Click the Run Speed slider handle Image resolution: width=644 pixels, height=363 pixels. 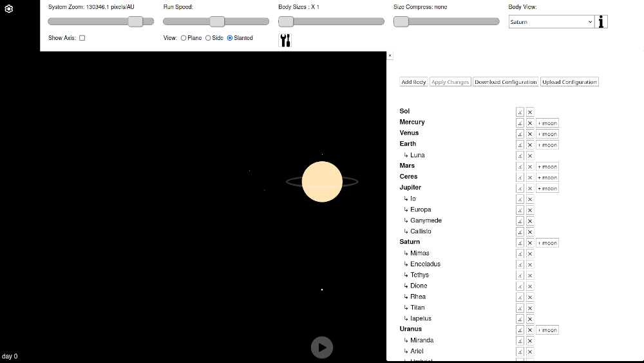pos(217,21)
